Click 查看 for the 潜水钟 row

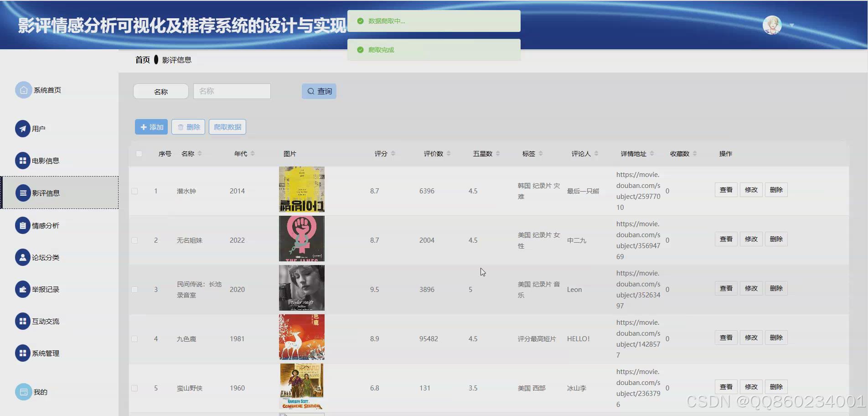pos(726,190)
